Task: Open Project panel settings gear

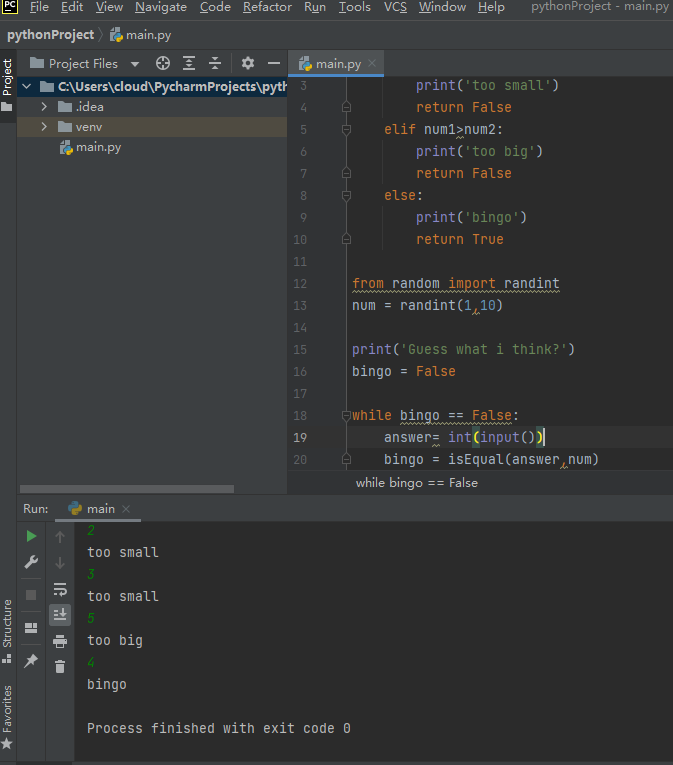Action: point(248,63)
